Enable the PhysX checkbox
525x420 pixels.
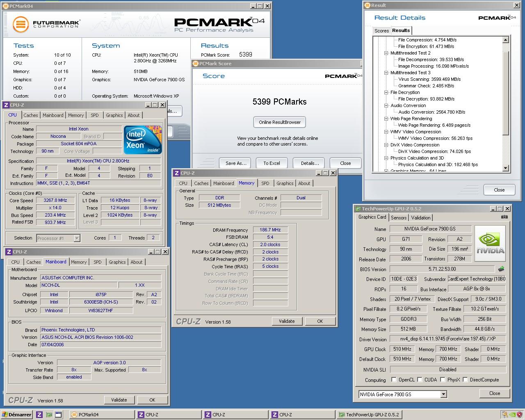(x=443, y=379)
